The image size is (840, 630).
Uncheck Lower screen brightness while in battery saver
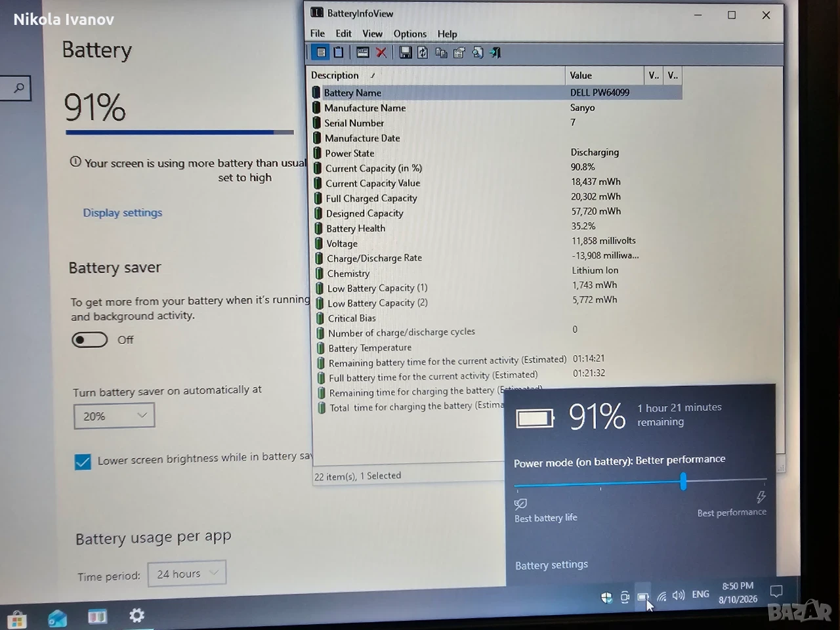[x=83, y=462]
